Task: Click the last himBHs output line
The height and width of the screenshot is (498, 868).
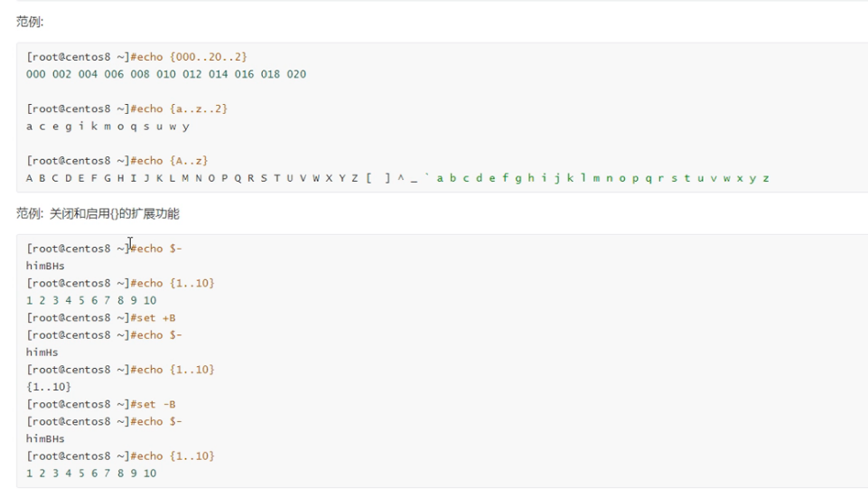Action: [45, 438]
